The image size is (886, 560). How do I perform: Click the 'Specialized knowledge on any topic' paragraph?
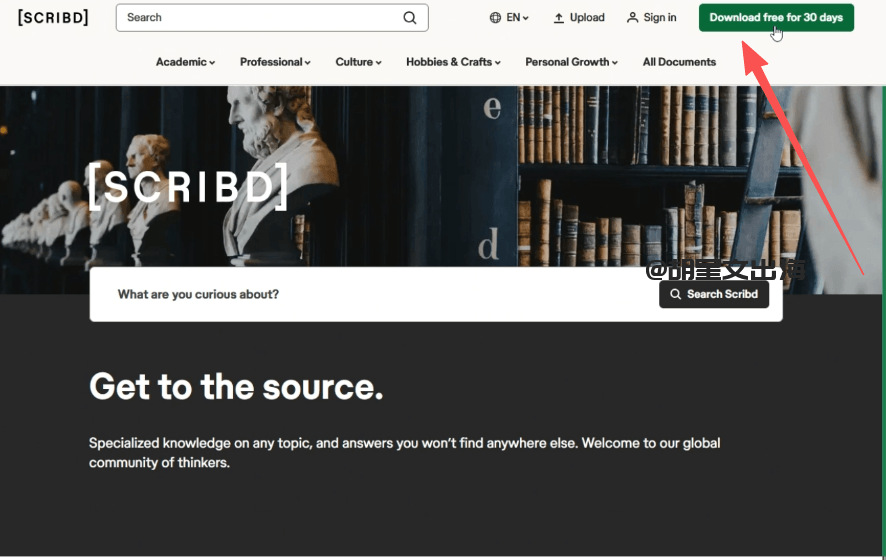405,453
